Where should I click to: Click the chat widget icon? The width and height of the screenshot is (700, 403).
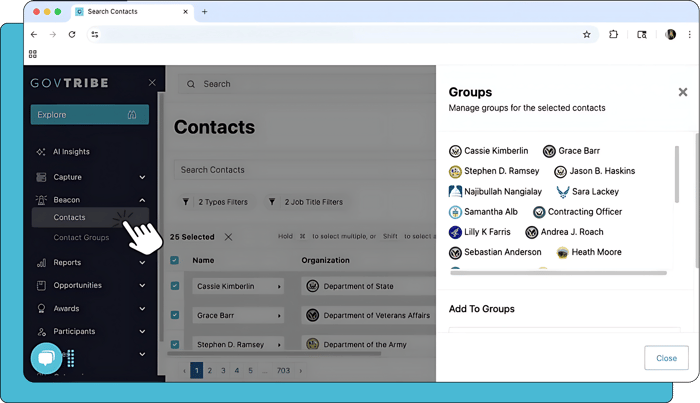pos(46,357)
